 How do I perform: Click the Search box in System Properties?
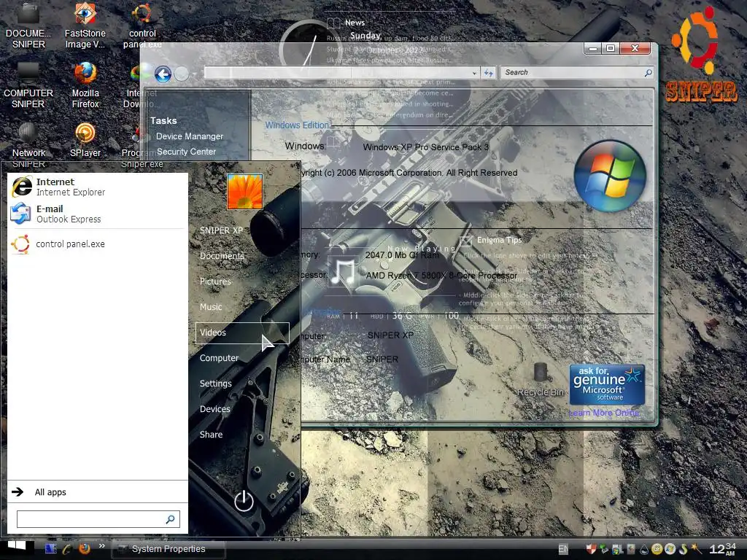coord(576,72)
